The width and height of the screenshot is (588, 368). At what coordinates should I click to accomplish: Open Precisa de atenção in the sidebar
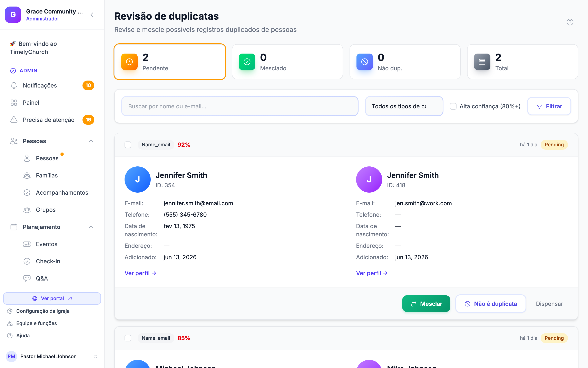tap(52, 120)
